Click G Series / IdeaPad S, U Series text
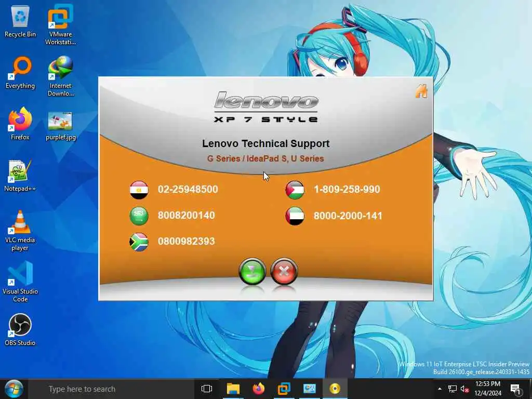 coord(265,158)
